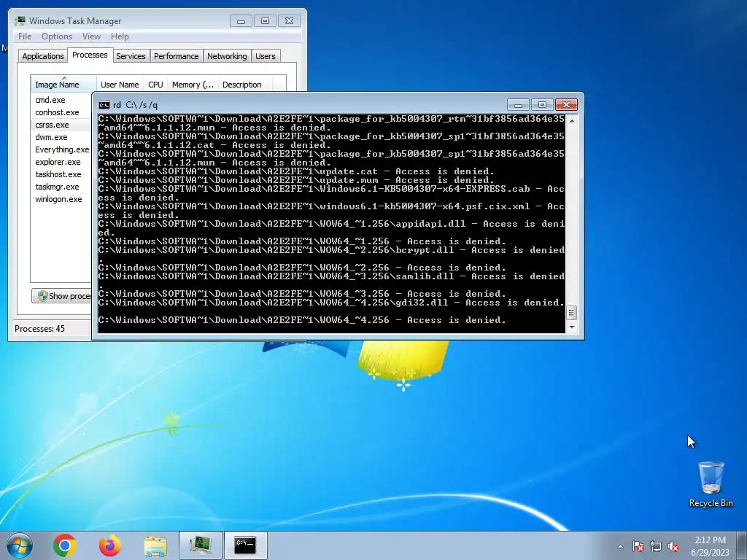The height and width of the screenshot is (560, 747).
Task: Open Windows Explorer from the taskbar
Action: (x=155, y=545)
